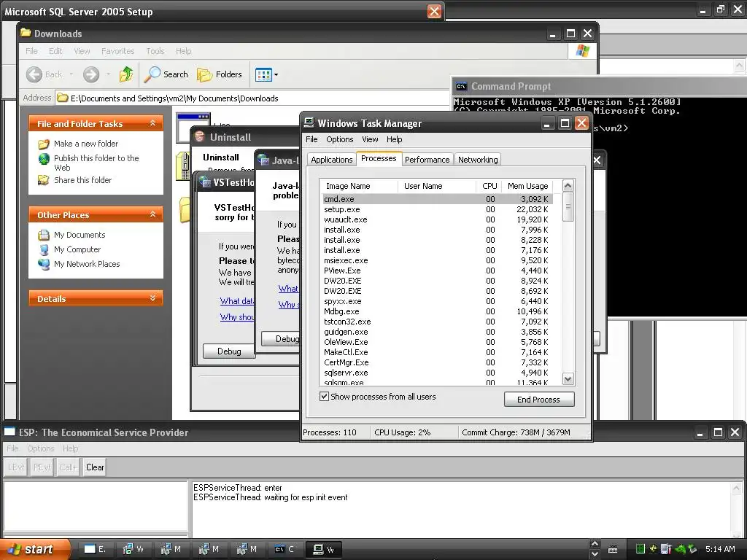Click the Share this folder icon
747x560 pixels.
tap(44, 180)
